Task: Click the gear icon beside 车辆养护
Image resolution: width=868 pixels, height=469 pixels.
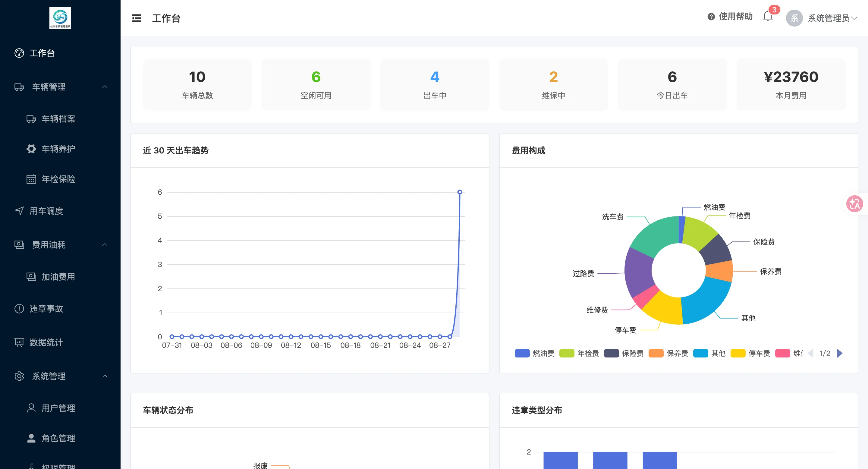Action: point(31,149)
